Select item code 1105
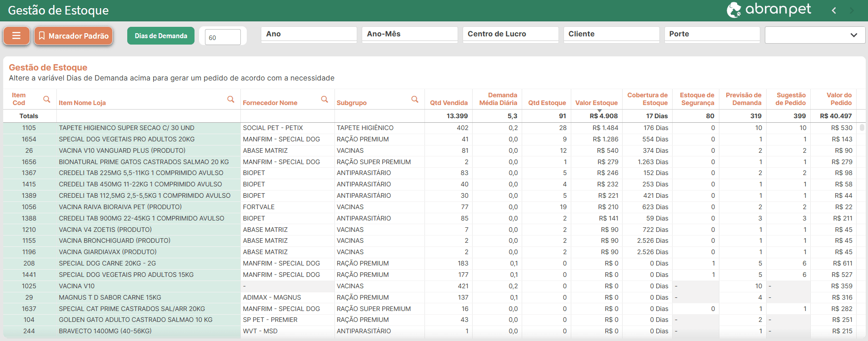Image resolution: width=868 pixels, height=341 pixels. pos(29,128)
